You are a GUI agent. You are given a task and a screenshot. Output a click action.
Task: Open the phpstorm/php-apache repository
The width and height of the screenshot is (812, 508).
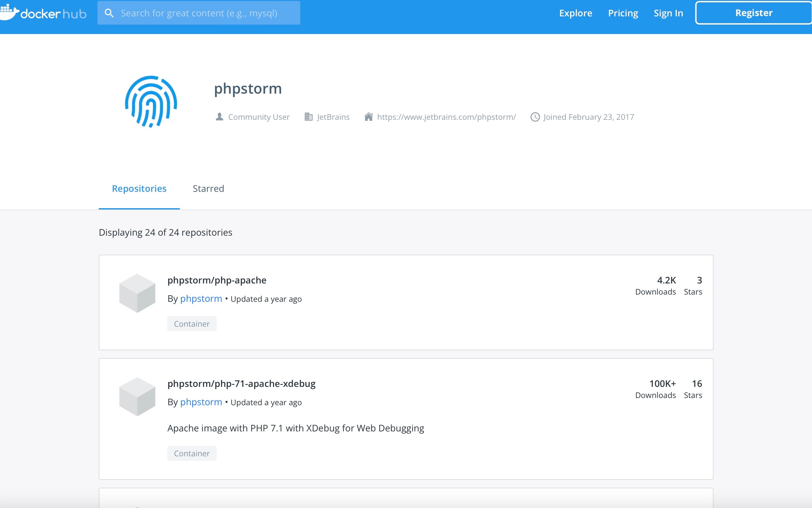coord(216,280)
